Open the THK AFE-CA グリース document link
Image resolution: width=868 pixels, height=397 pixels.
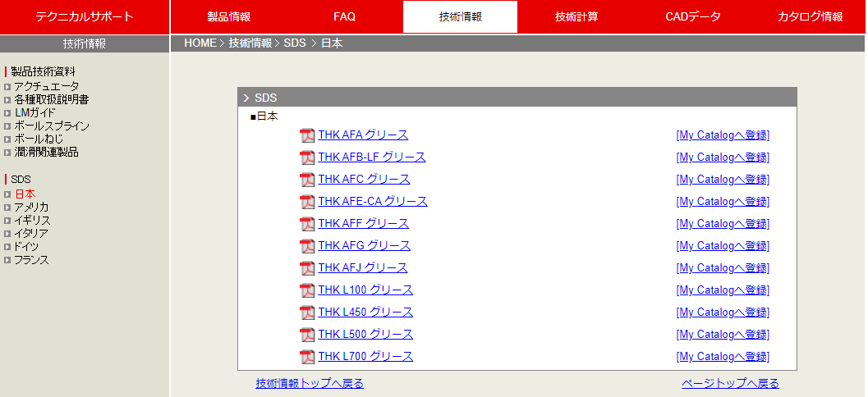coord(373,201)
